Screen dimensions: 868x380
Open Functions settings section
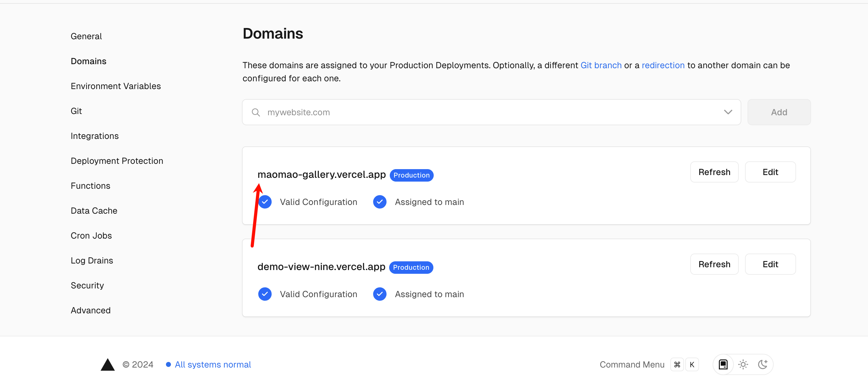90,186
